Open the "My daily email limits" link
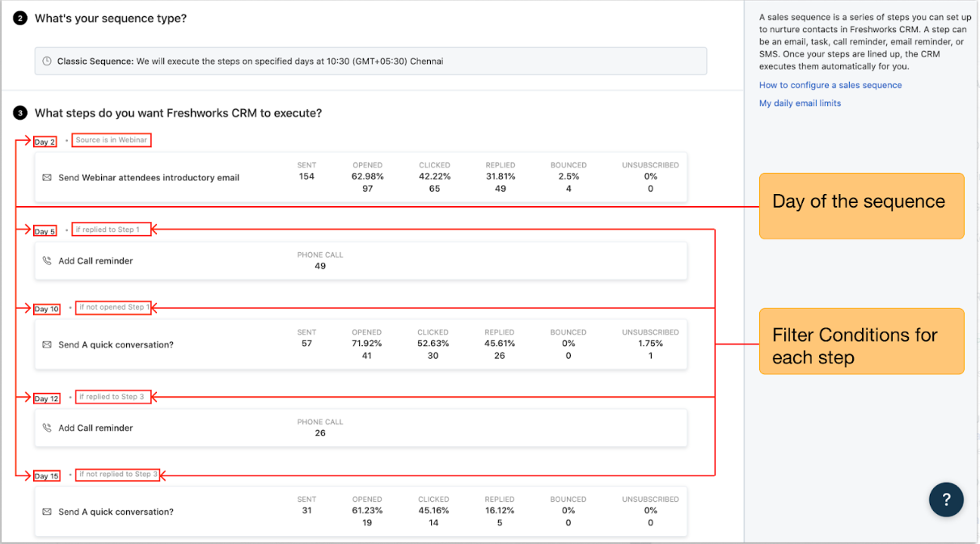The image size is (980, 544). [x=800, y=103]
